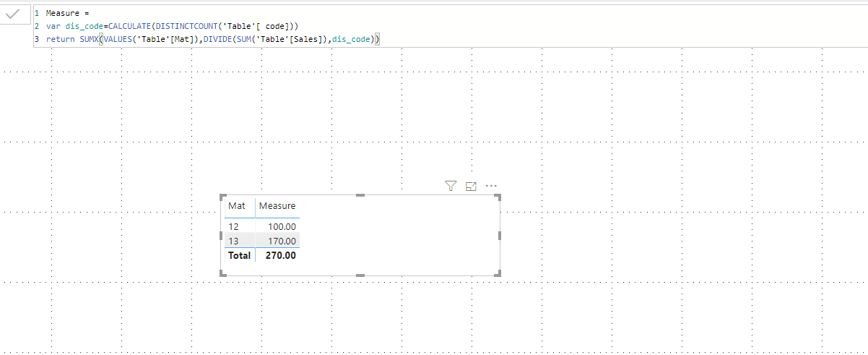868x355 pixels.
Task: Click the visual's bottom-middle edge handle
Action: (x=360, y=274)
